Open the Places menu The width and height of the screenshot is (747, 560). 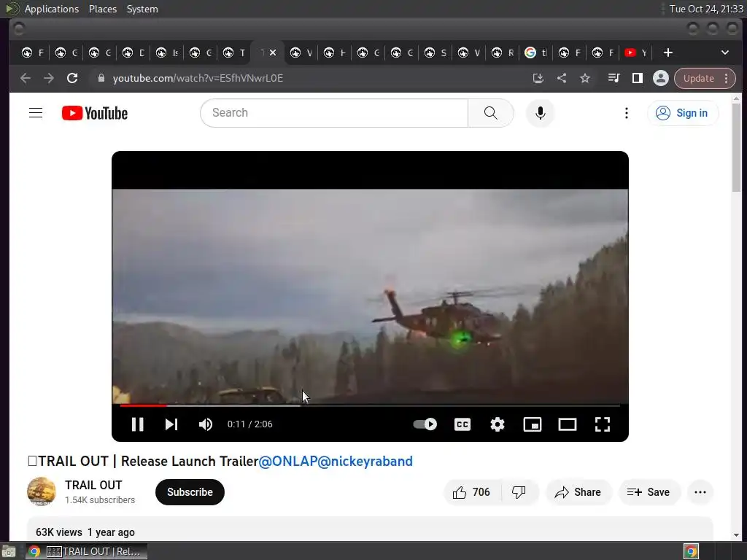point(103,9)
